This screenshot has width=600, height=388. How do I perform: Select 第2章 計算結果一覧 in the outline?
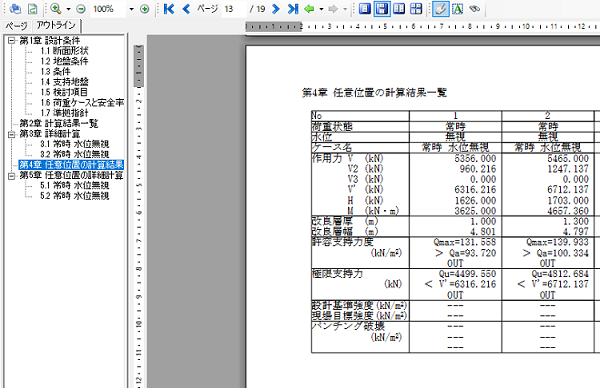(59, 124)
